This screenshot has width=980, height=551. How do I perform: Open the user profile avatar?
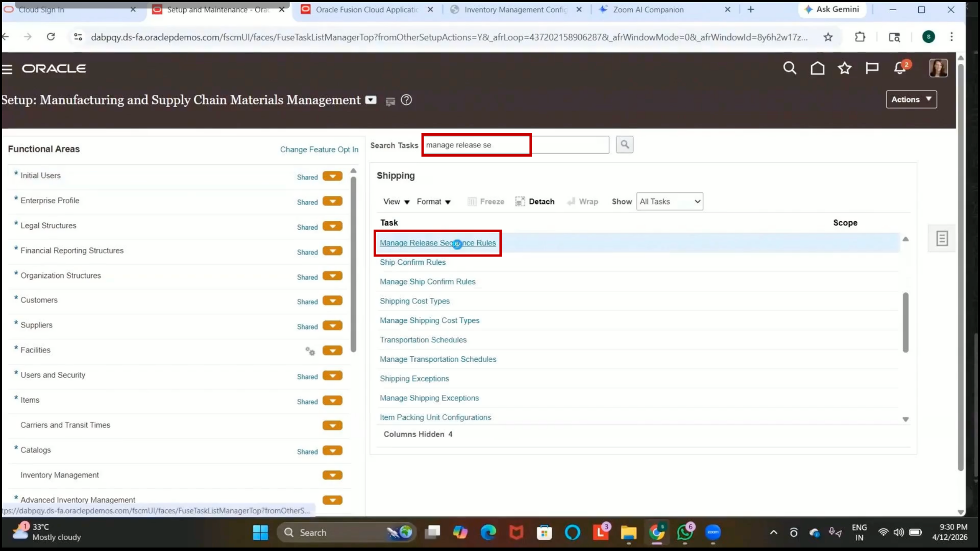[938, 68]
